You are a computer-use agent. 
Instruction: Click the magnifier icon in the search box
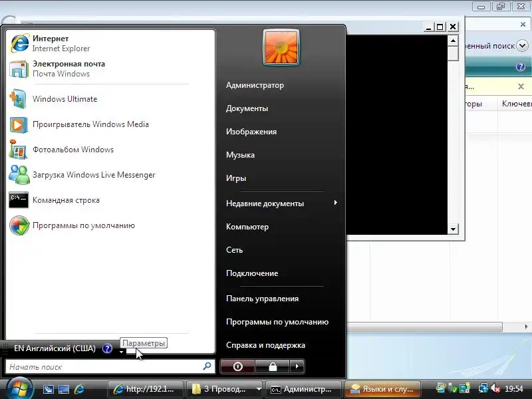pos(207,366)
